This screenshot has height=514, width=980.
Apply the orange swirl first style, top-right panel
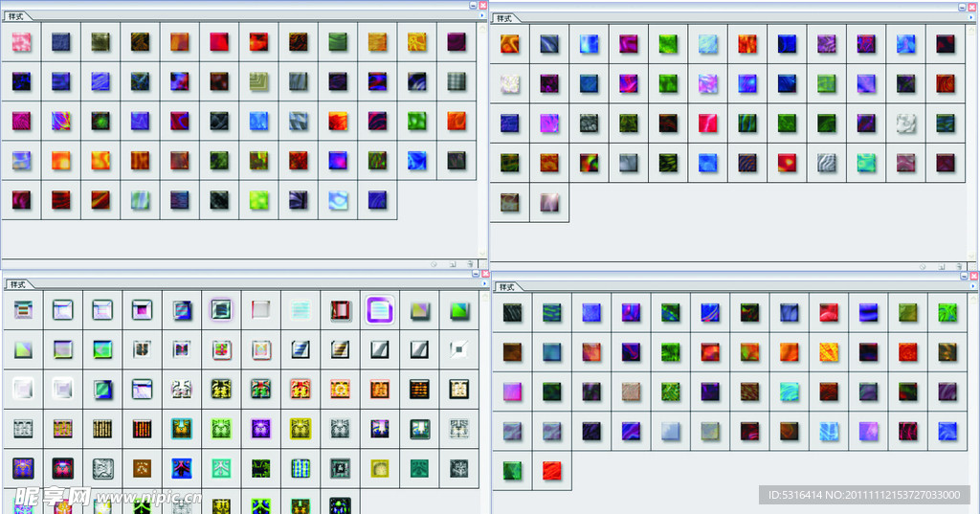(509, 44)
